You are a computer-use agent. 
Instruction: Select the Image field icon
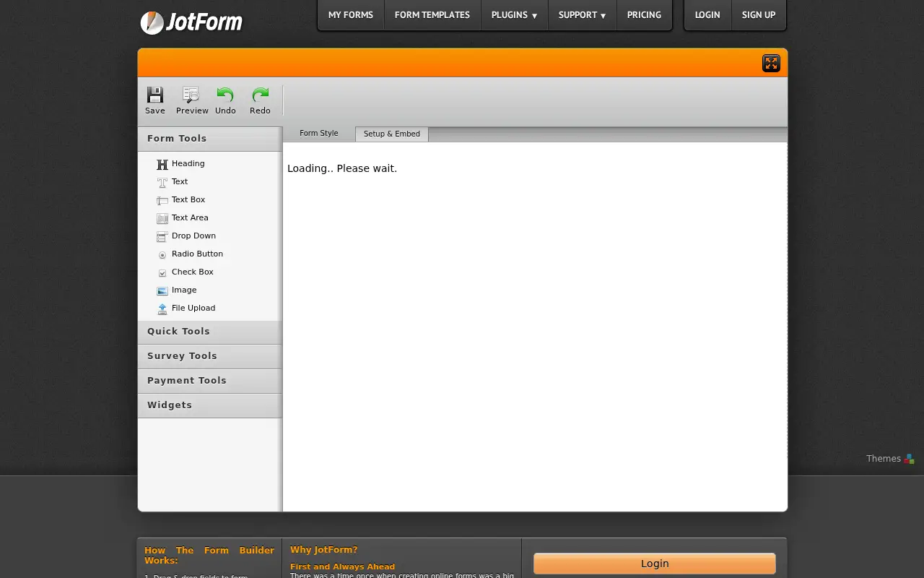tap(162, 290)
